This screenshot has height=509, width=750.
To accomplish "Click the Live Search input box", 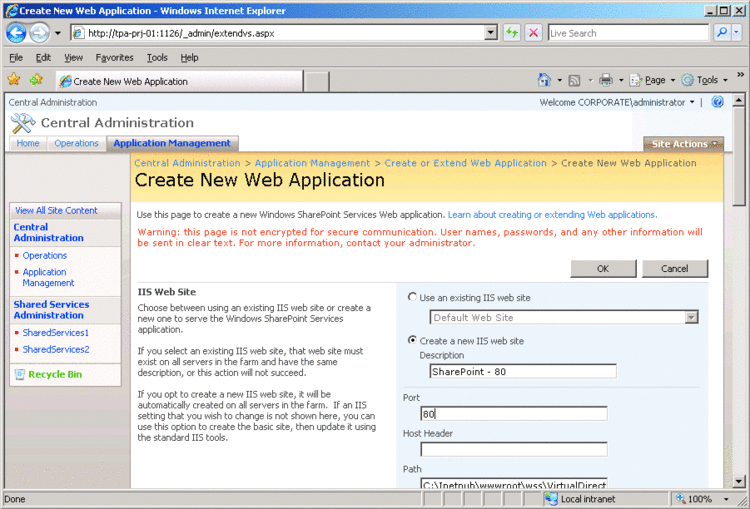I will (628, 33).
